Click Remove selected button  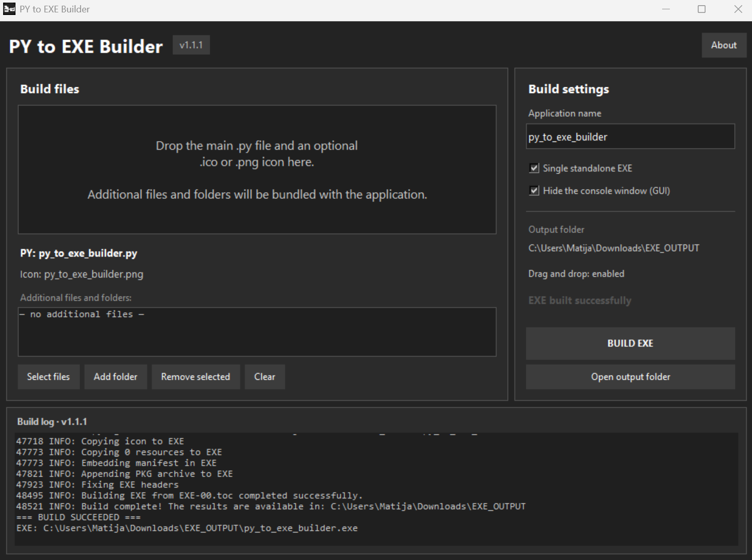[x=196, y=377]
